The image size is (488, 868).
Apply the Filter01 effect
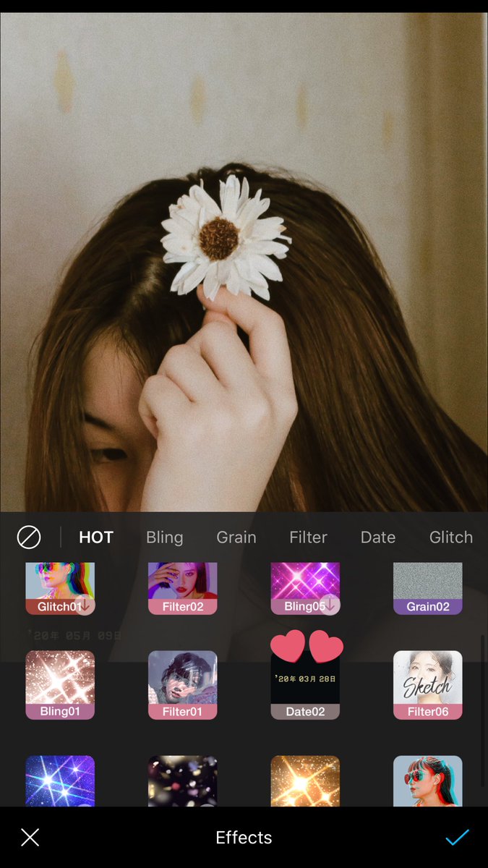click(183, 685)
